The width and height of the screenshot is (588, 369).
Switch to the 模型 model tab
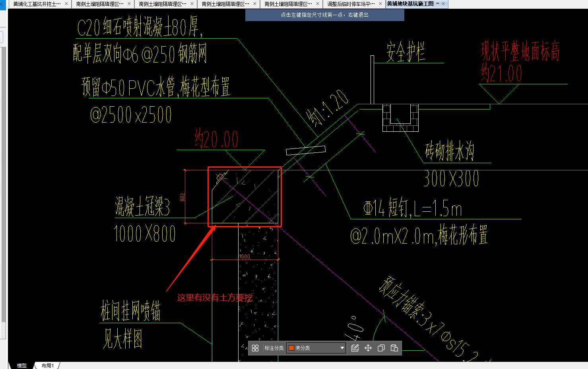[21, 365]
